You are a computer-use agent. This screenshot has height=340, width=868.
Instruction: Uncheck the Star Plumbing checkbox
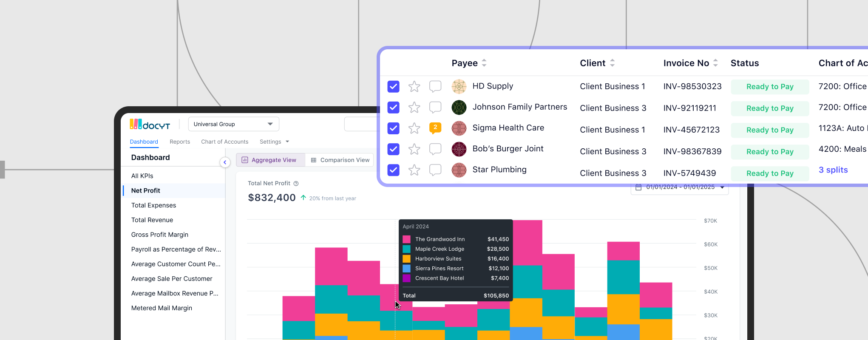[394, 170]
